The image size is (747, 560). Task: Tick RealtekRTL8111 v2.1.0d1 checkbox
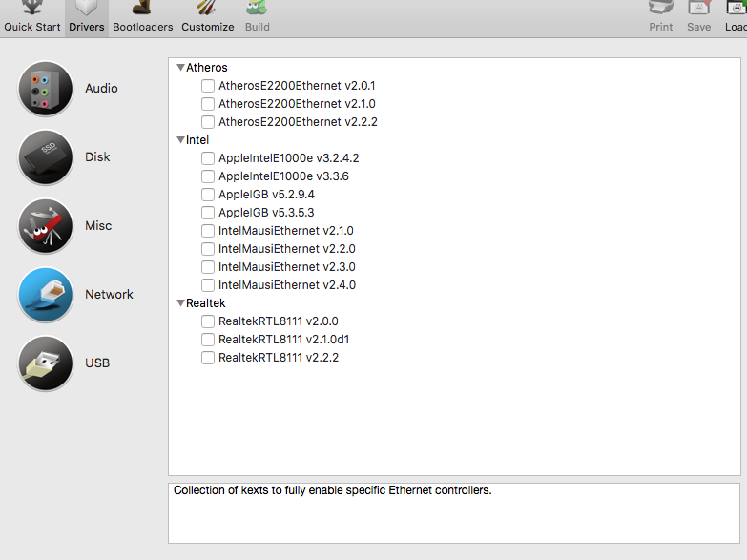pos(208,340)
